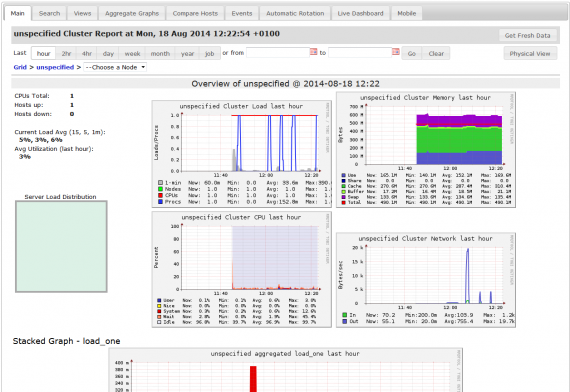Click the Idle legend swatch in CPU graph
570x392 pixels.
tap(159, 322)
